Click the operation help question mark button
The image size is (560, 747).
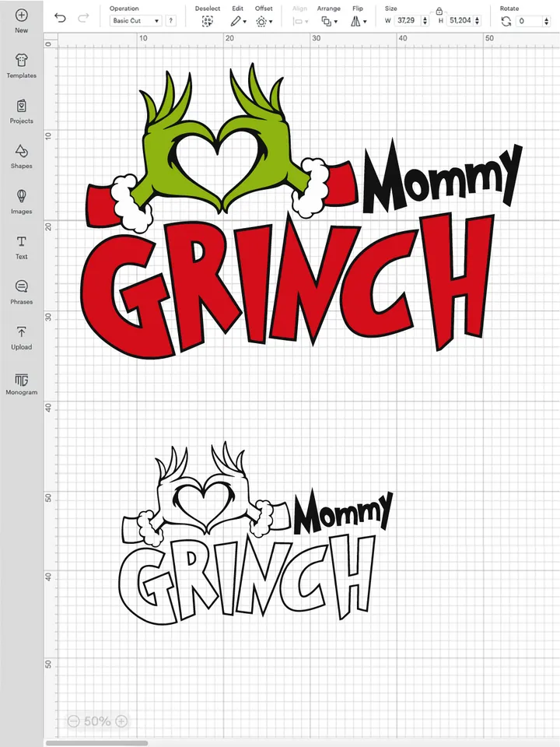coord(170,21)
